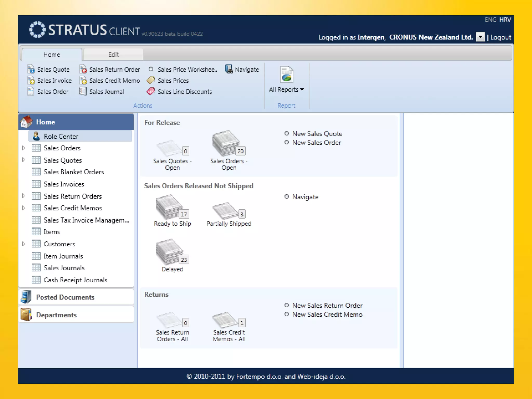Click the Sales Blanket Orders grid icon
This screenshot has width=532, height=399.
coord(36,172)
